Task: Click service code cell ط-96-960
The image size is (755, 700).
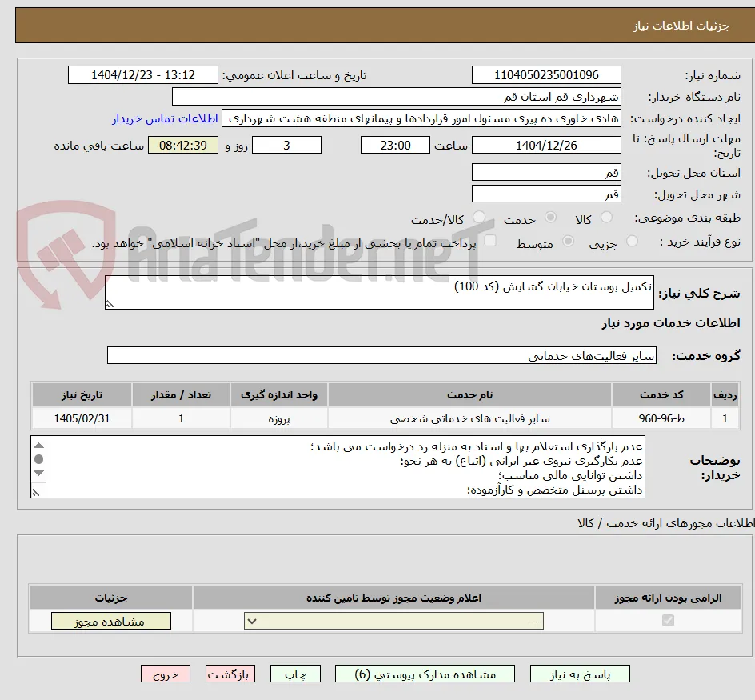Action: tap(661, 418)
